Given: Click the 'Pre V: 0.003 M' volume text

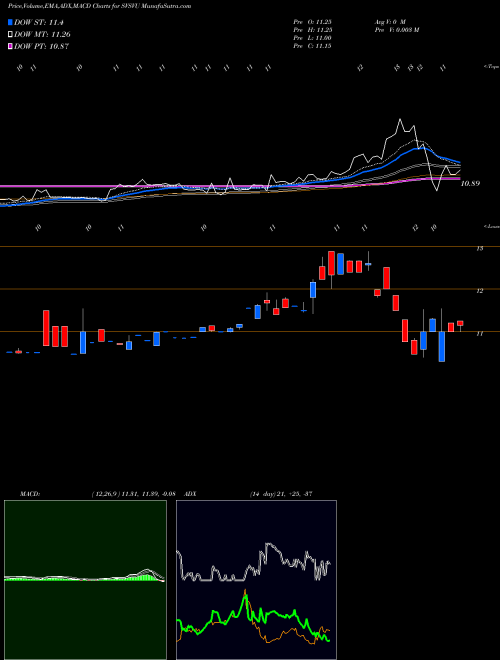Looking at the screenshot, I should coord(396,29).
